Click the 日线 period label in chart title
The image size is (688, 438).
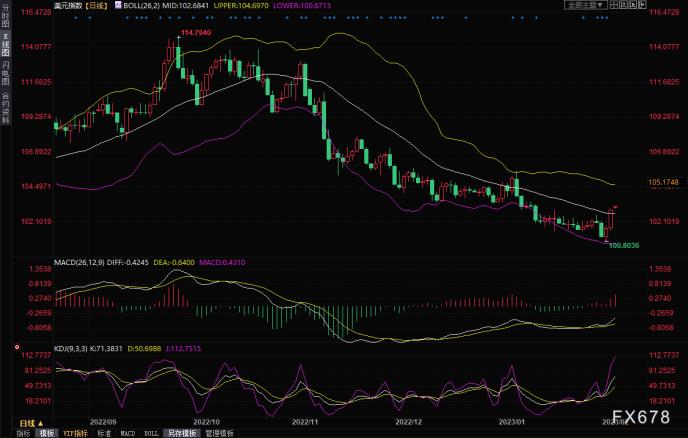(x=96, y=5)
